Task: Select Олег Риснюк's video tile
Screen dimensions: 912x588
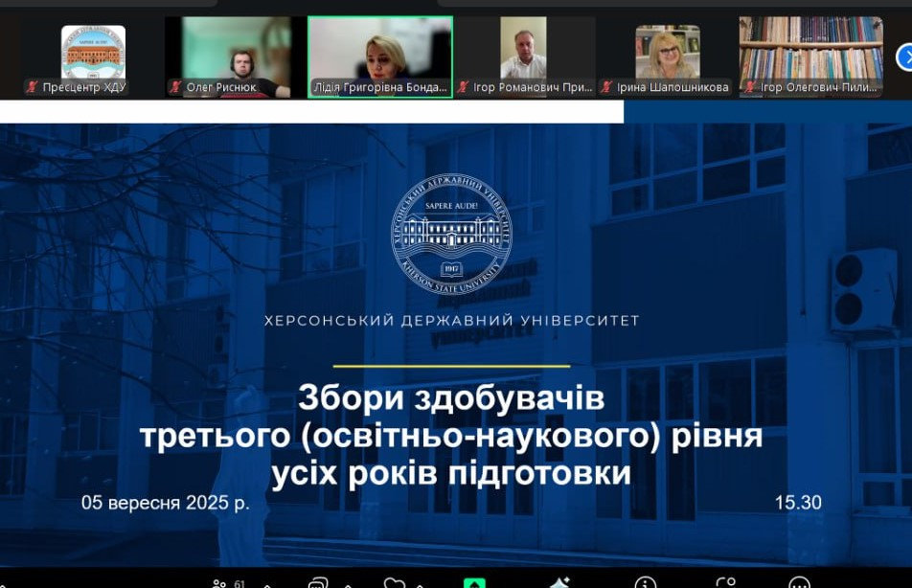Action: click(236, 57)
